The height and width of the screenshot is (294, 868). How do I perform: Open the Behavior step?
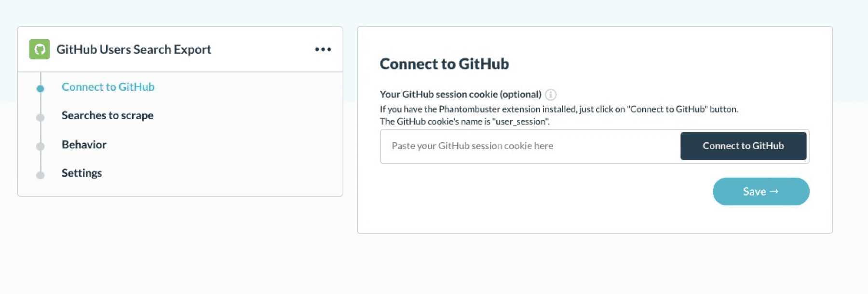pyautogui.click(x=84, y=144)
